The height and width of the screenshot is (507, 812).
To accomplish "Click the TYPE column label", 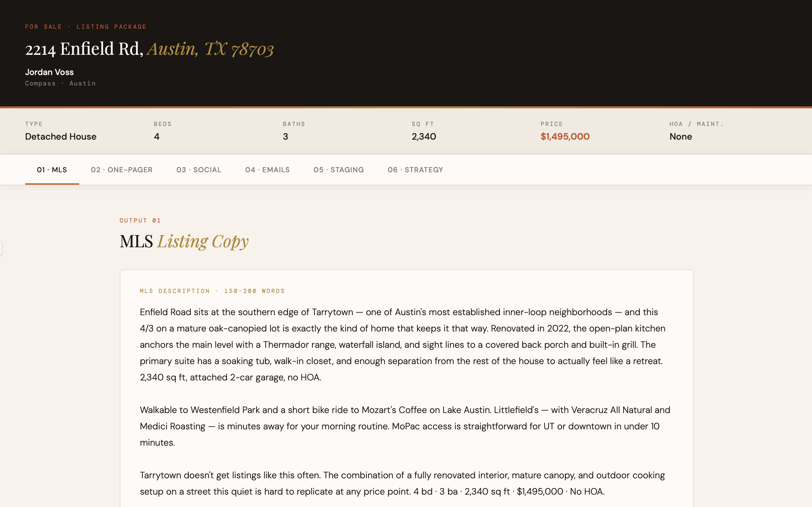I will pos(34,124).
